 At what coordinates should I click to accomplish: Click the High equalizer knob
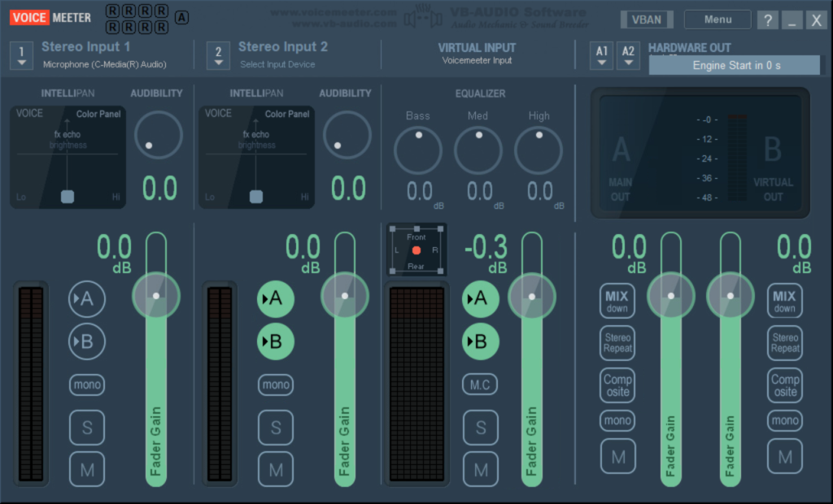[x=539, y=150]
